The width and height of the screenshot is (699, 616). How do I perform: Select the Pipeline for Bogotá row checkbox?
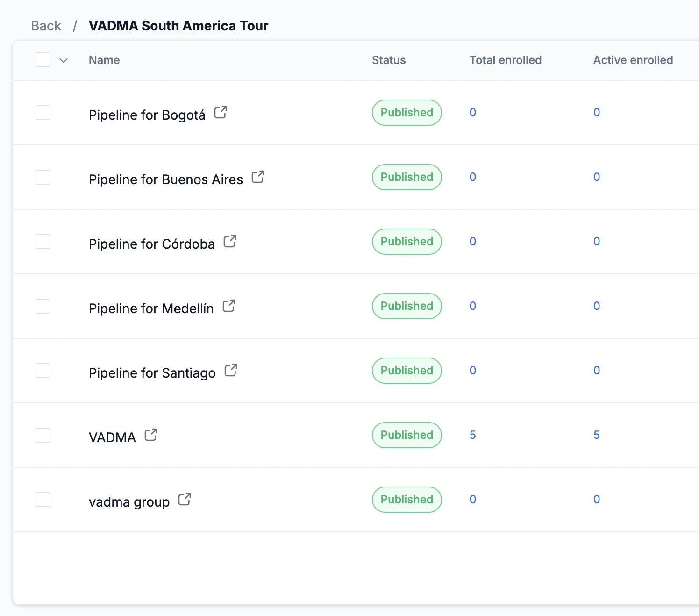tap(43, 113)
